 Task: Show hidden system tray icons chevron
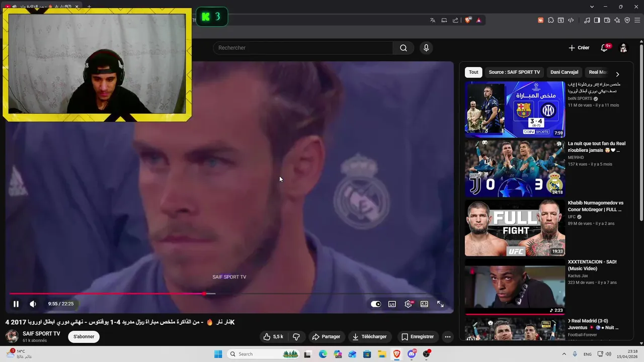564,354
